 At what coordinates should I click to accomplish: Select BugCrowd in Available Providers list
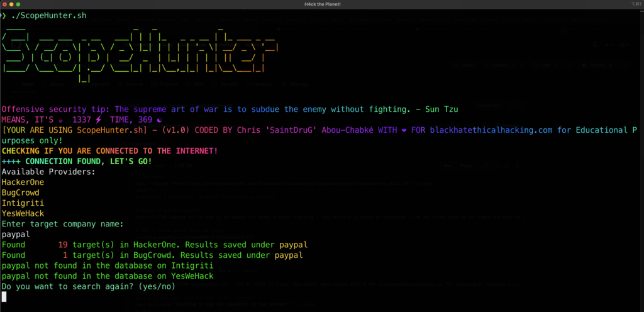pos(21,192)
